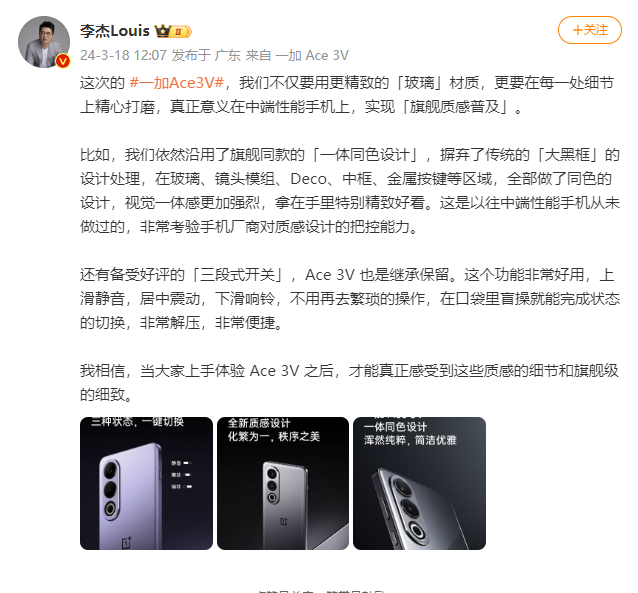This screenshot has height=593, width=638.
Task: Open the 李杰Louis username link
Action: 115,31
